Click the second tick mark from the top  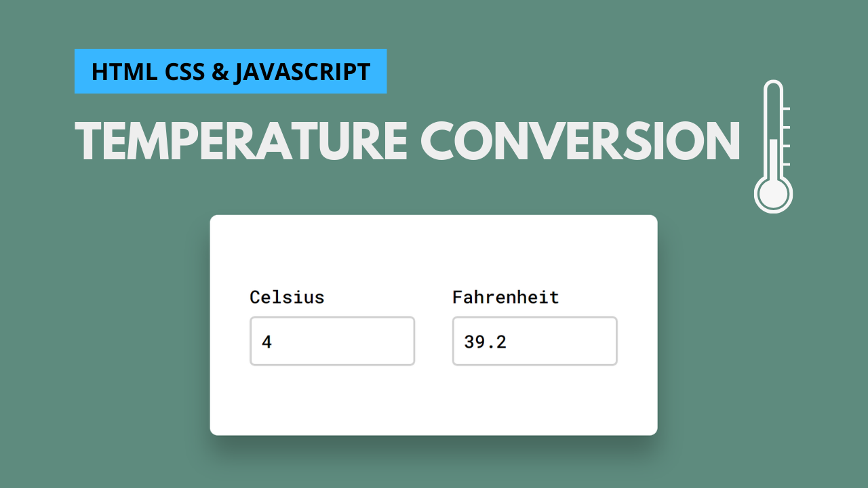tap(787, 127)
